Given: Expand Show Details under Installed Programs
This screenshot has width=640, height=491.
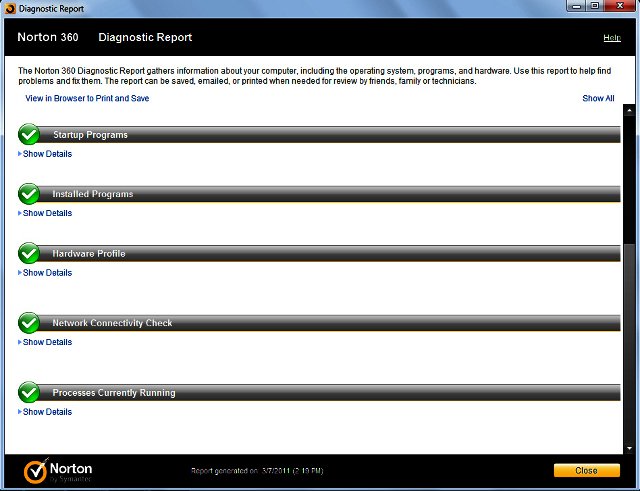Looking at the screenshot, I should [45, 213].
